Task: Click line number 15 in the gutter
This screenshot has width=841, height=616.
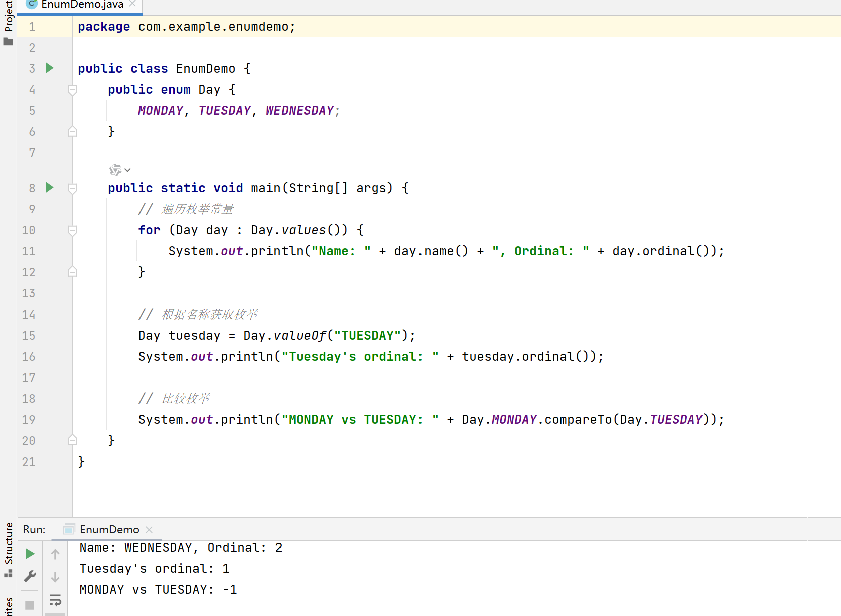Action: point(29,335)
